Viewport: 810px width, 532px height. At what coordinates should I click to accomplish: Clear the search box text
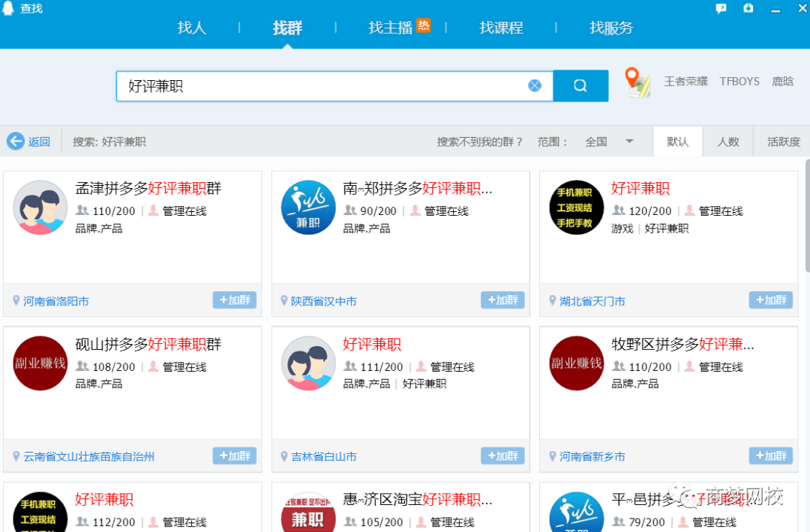pyautogui.click(x=535, y=85)
